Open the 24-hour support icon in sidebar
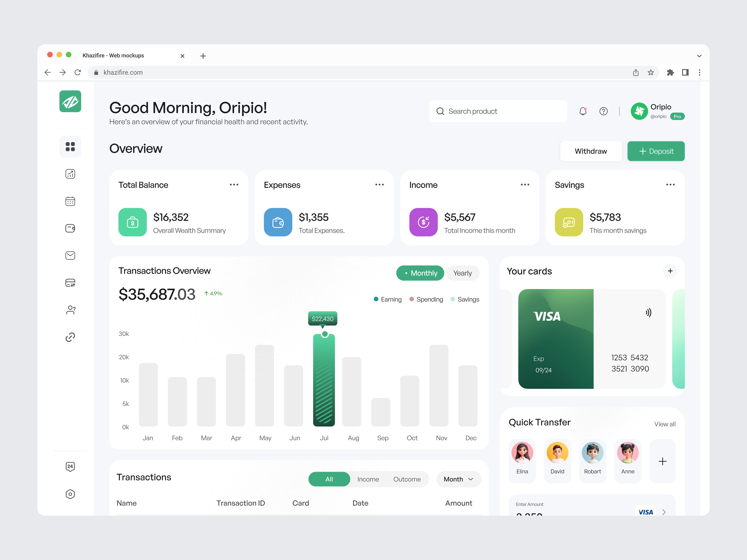 70,467
